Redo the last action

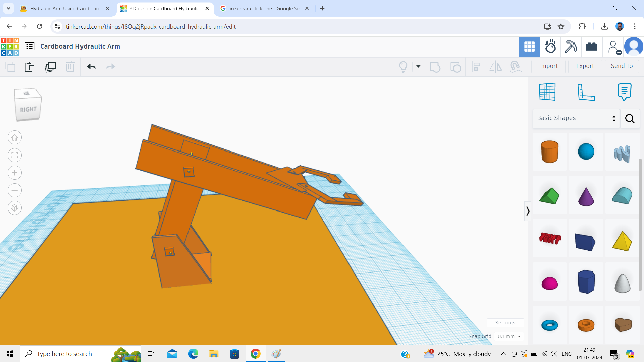(x=111, y=67)
